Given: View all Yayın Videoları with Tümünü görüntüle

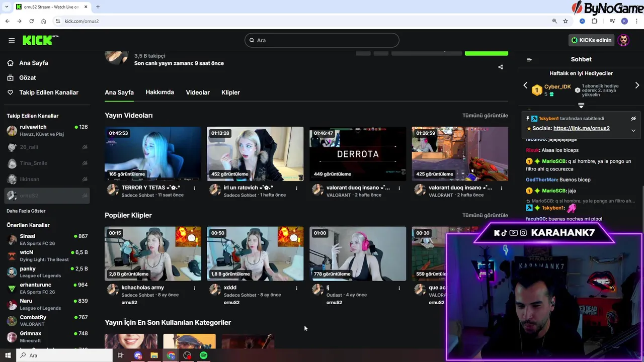Looking at the screenshot, I should tap(485, 116).
